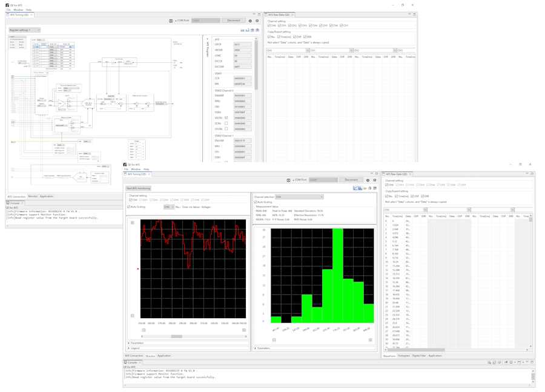
Task: Click zoom-out minus icon below waveform chart
Action: (x=144, y=330)
